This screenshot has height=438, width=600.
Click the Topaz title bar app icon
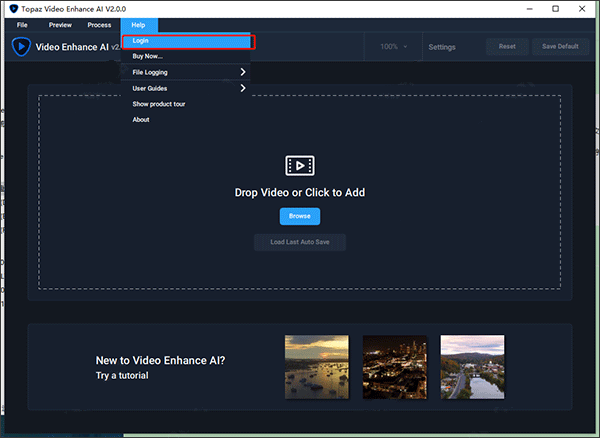point(14,9)
